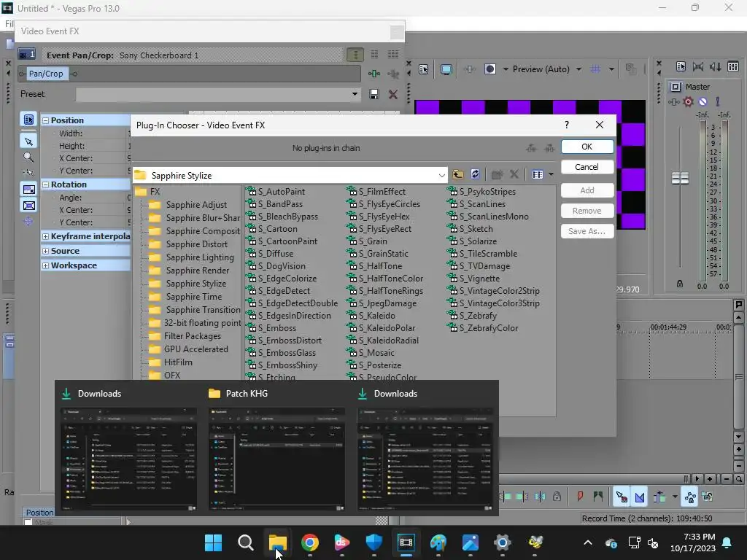Click Cancel in Plug-In Chooser

pyautogui.click(x=587, y=167)
